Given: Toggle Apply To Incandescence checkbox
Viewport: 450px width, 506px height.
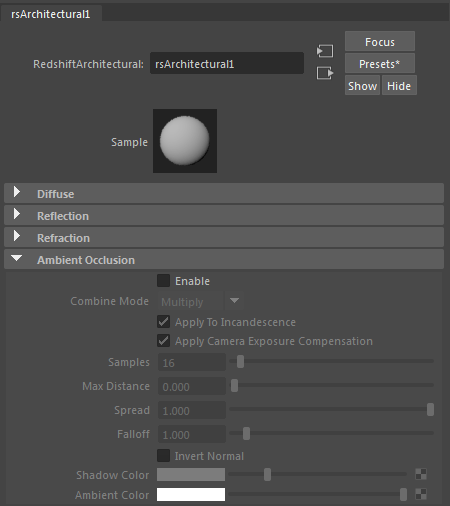Looking at the screenshot, I should point(163,322).
